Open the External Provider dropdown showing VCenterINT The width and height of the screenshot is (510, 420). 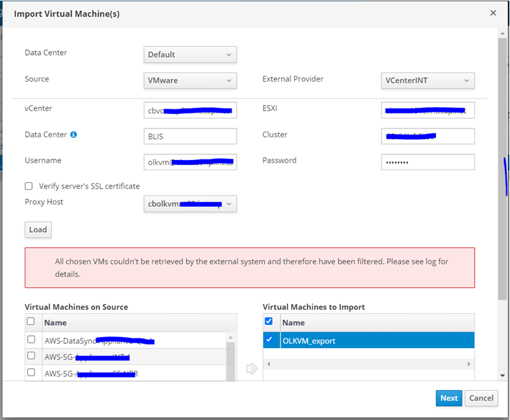coord(427,80)
